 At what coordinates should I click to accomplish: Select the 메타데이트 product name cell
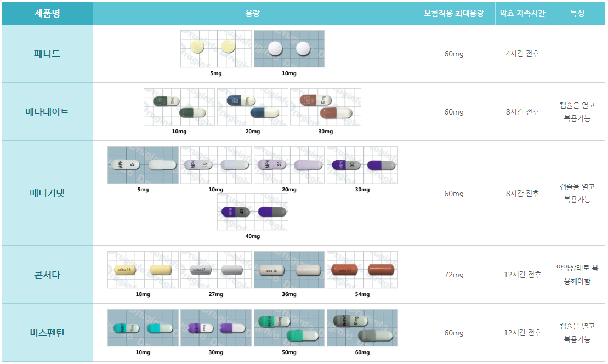pos(47,112)
